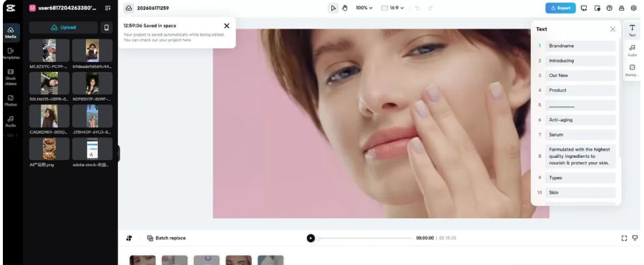Edit the Formulated with the highest quality field
Image resolution: width=644 pixels, height=265 pixels.
580,156
